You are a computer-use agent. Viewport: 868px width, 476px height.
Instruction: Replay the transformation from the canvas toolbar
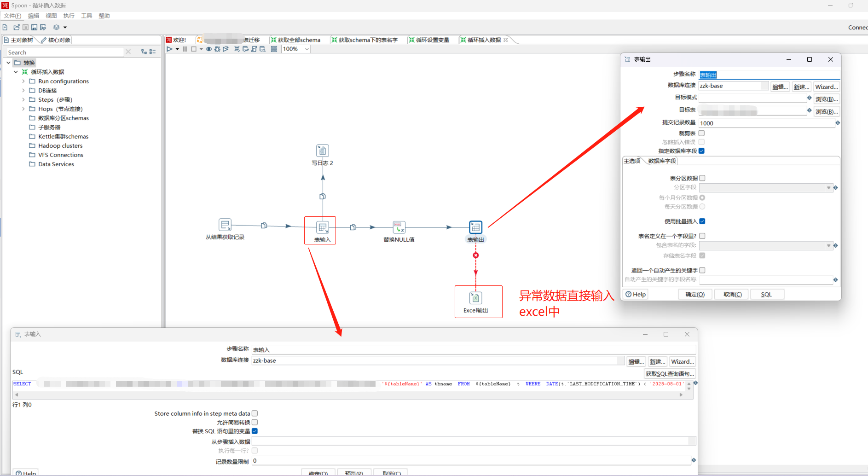point(226,49)
